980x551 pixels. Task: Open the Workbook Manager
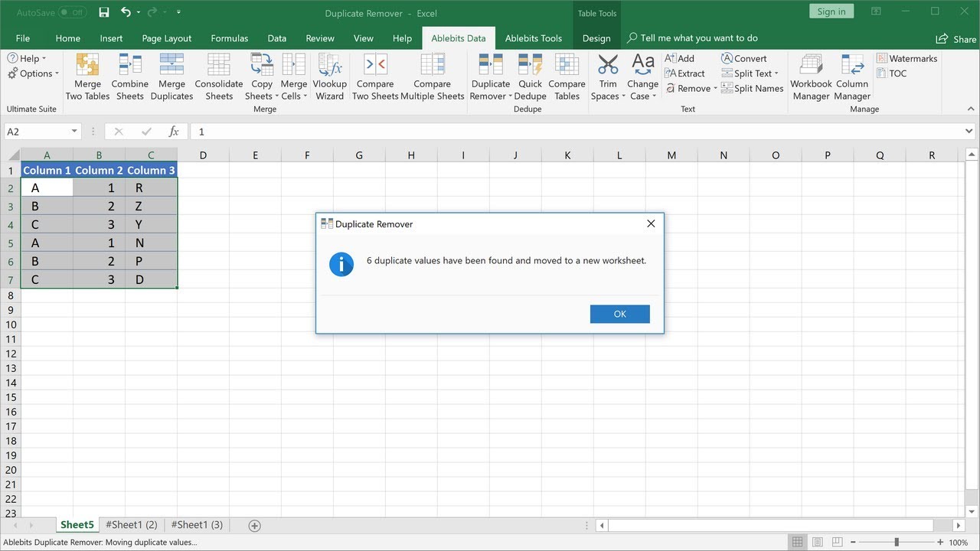point(812,77)
